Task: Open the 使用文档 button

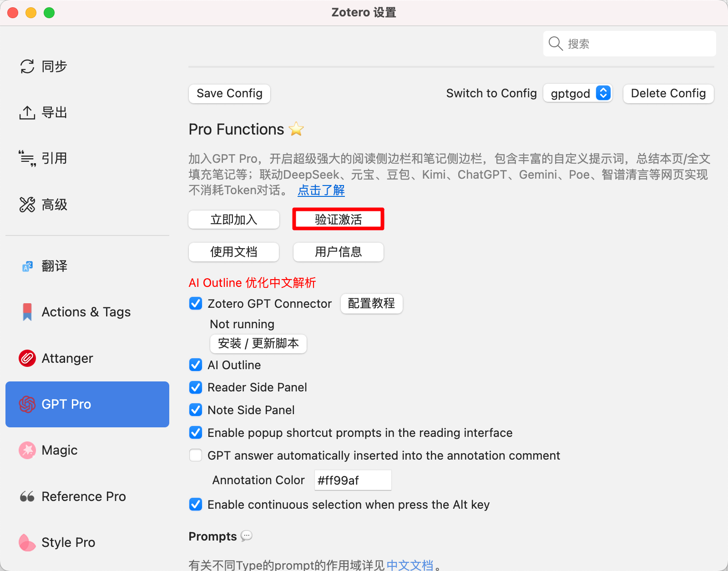Action: coord(234,252)
